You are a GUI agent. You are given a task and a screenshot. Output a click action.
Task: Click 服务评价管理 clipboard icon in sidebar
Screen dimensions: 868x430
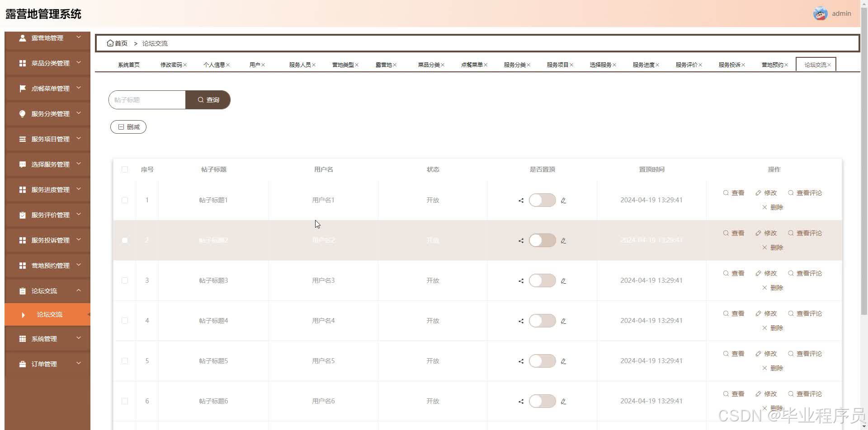(x=22, y=215)
